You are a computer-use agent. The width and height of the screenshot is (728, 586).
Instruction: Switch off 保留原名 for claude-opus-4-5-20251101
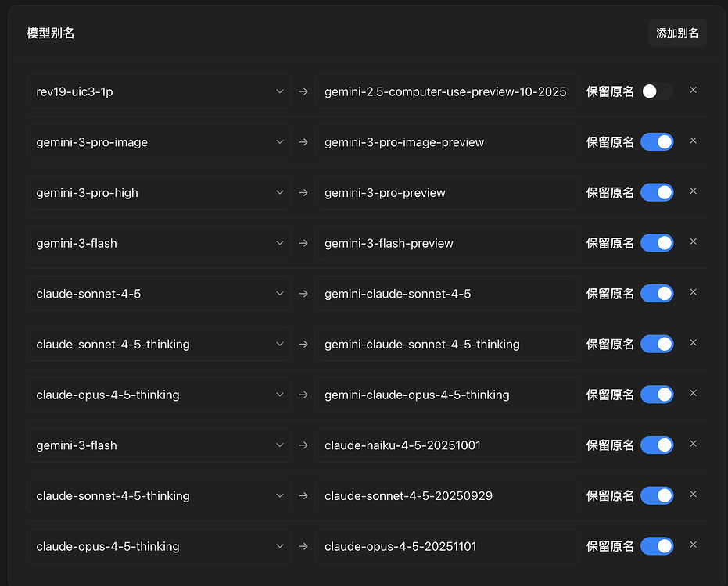point(657,547)
